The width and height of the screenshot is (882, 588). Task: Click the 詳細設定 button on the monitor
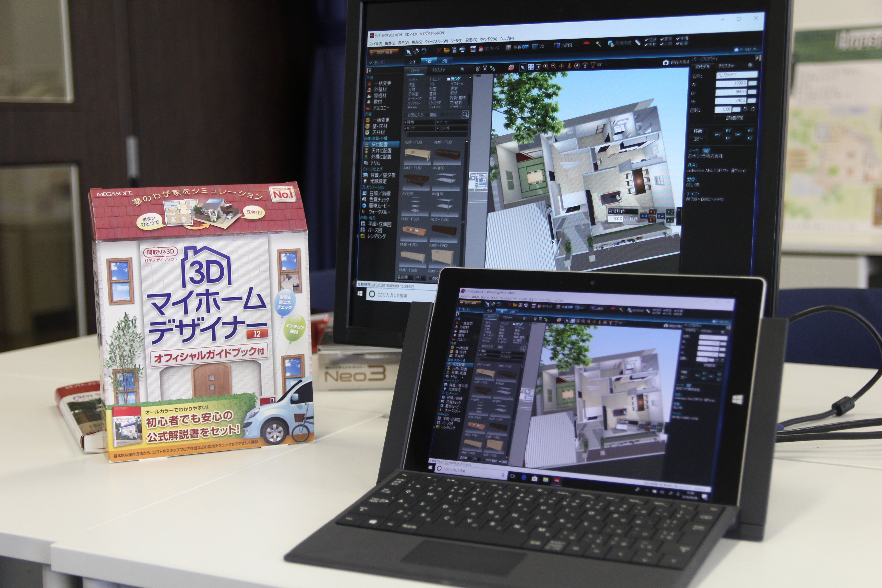click(735, 118)
